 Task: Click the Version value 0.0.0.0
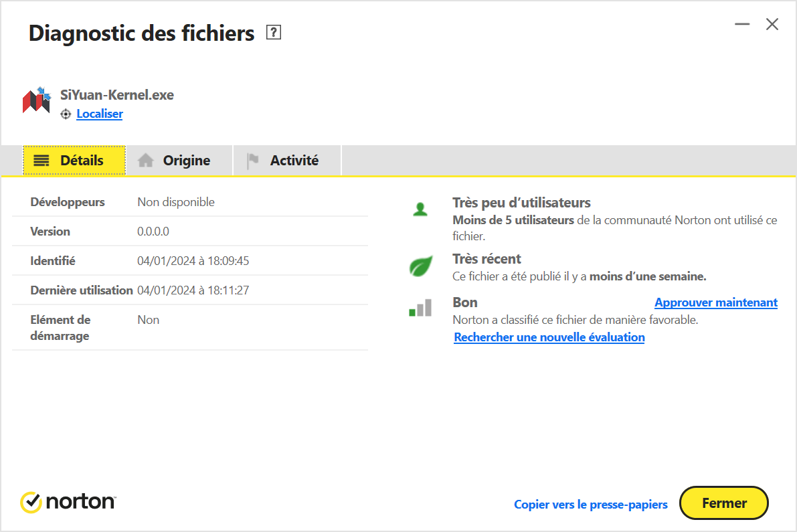(x=153, y=232)
